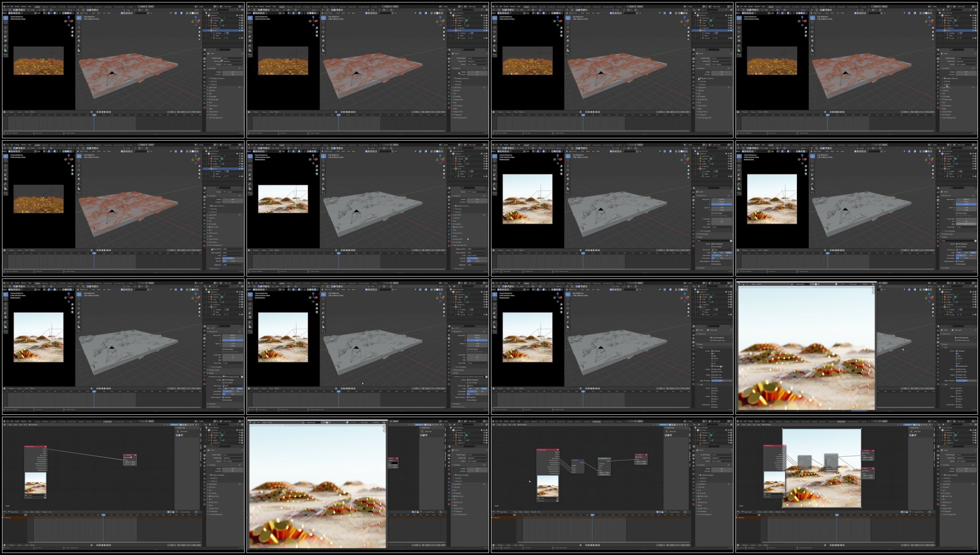The height and width of the screenshot is (555, 980).
Task: Adjust the Alpha Threshold slider beside the enlarged render
Action: pos(966,381)
